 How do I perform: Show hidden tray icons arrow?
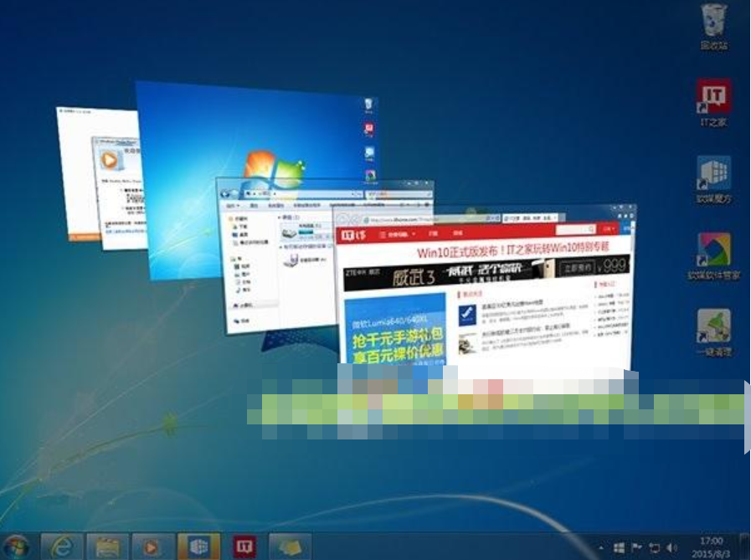coord(601,547)
